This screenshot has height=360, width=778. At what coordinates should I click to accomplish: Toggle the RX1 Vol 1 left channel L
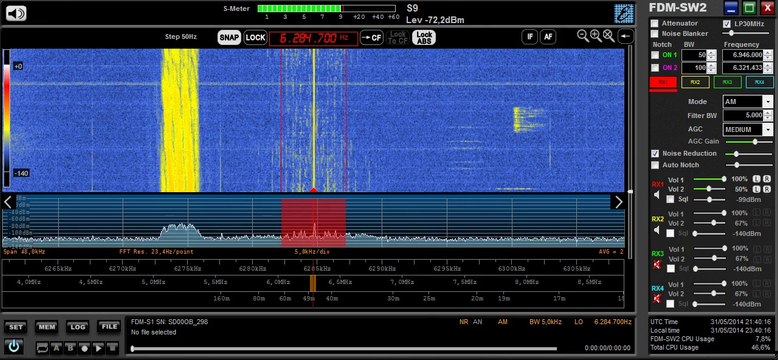point(757,179)
